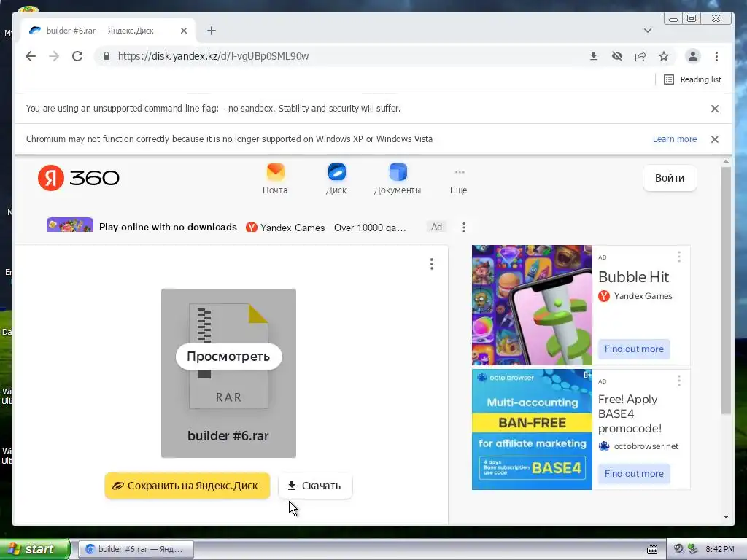Open the Yandex Games banner ad thumbnail

pos(70,225)
